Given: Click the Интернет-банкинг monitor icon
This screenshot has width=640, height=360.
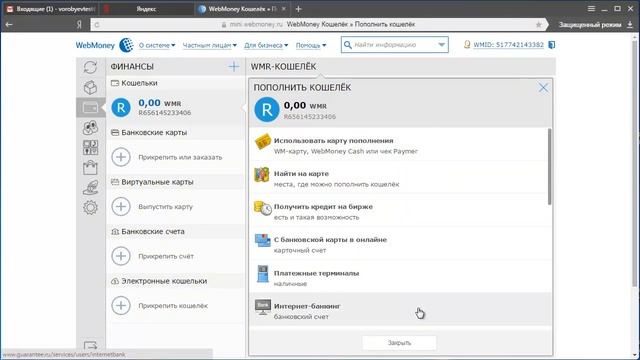Looking at the screenshot, I should tap(262, 307).
